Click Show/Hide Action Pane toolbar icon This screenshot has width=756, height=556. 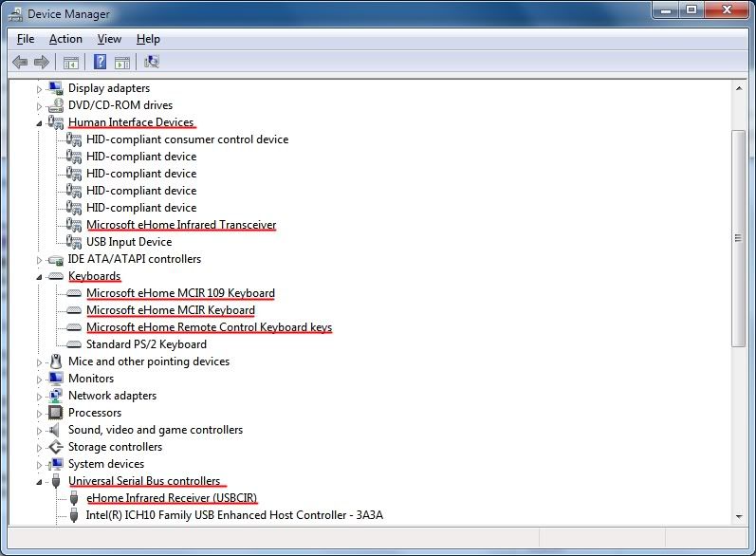click(122, 63)
